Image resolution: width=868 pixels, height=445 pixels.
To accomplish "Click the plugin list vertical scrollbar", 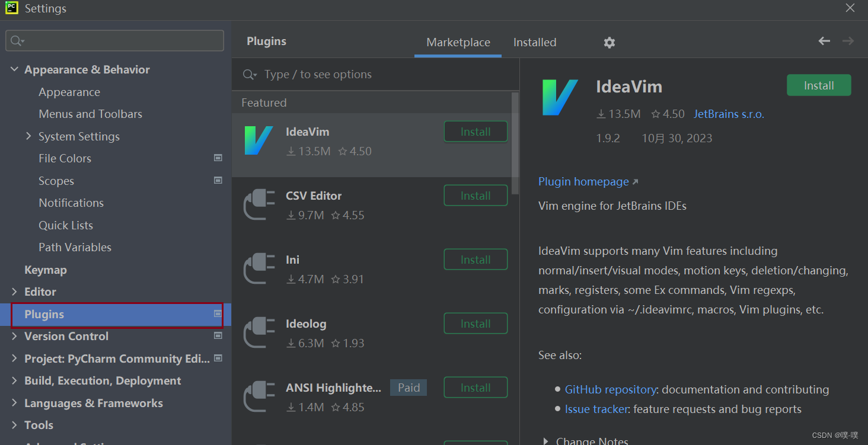I will pos(515,143).
